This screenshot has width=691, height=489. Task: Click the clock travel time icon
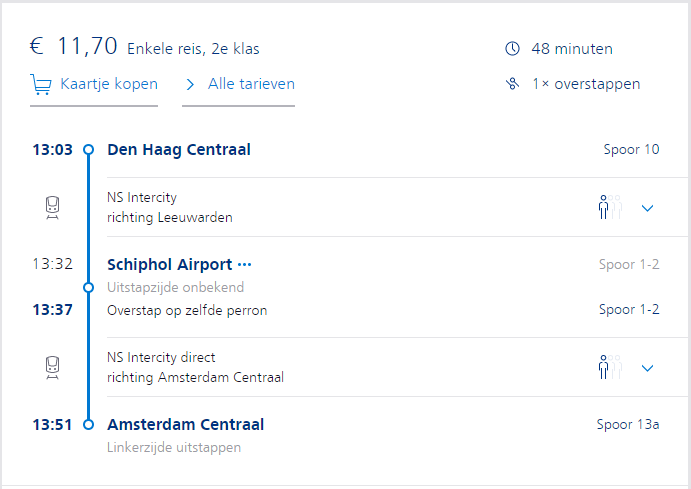513,49
